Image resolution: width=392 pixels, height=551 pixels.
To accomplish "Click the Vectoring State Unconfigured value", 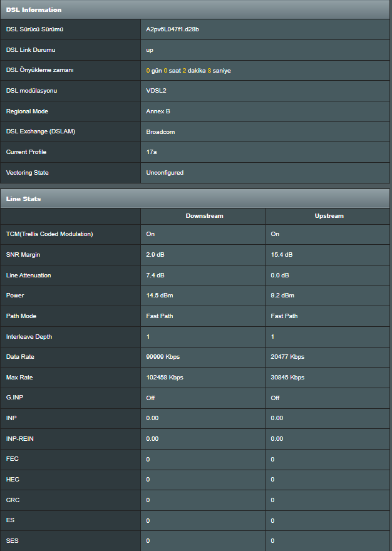I will coord(165,173).
